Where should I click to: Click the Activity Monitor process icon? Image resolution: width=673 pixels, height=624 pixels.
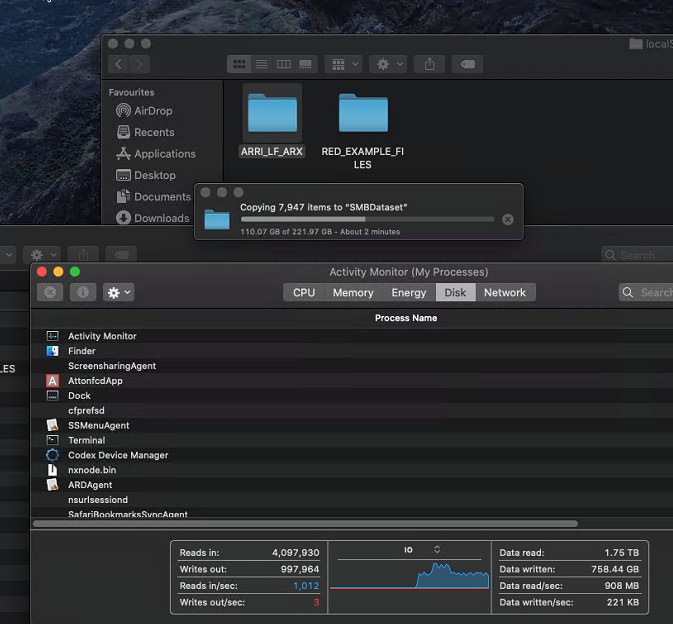pyautogui.click(x=52, y=336)
